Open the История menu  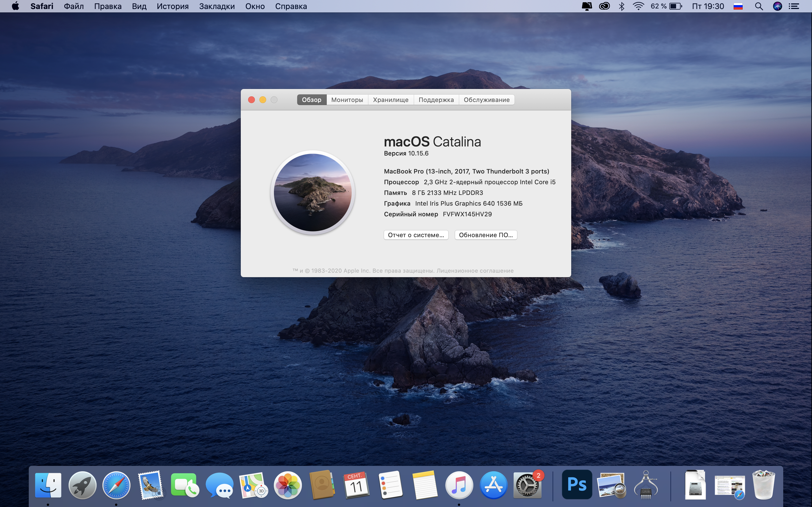tap(173, 6)
